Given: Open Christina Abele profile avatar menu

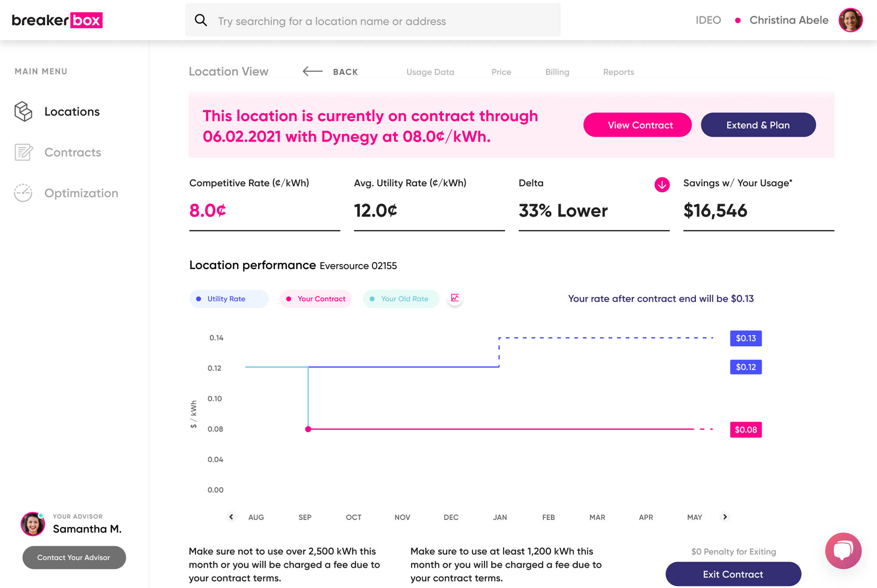Looking at the screenshot, I should (850, 20).
